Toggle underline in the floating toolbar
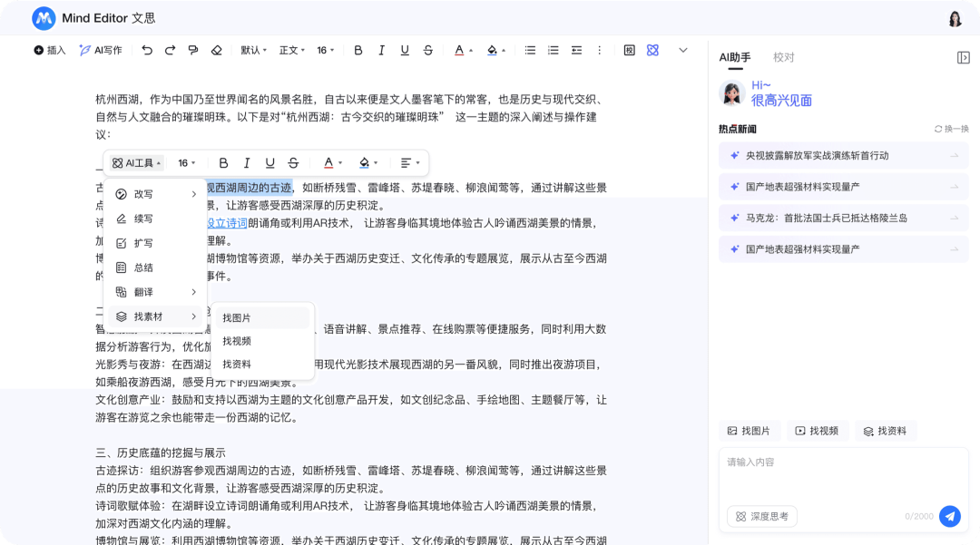 click(270, 163)
